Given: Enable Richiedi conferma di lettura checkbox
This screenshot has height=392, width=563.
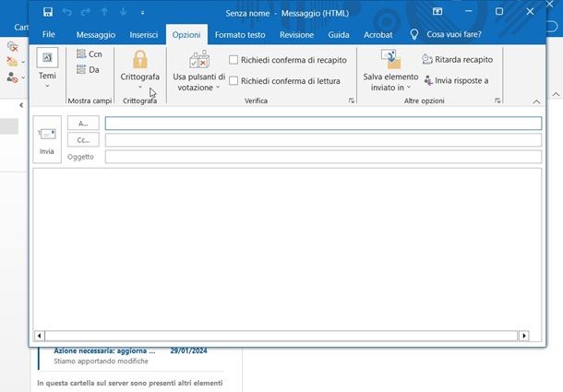Looking at the screenshot, I should point(234,81).
